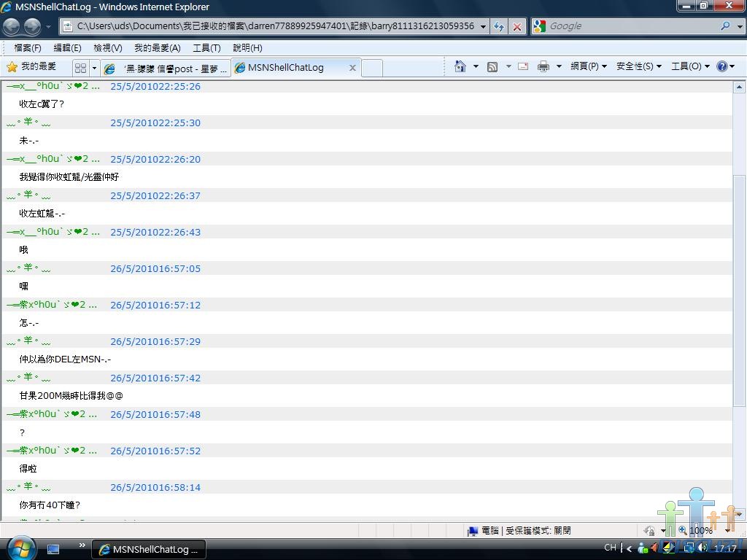The image size is (747, 560).
Task: Open the 我的最愛(A) menu
Action: click(x=158, y=47)
